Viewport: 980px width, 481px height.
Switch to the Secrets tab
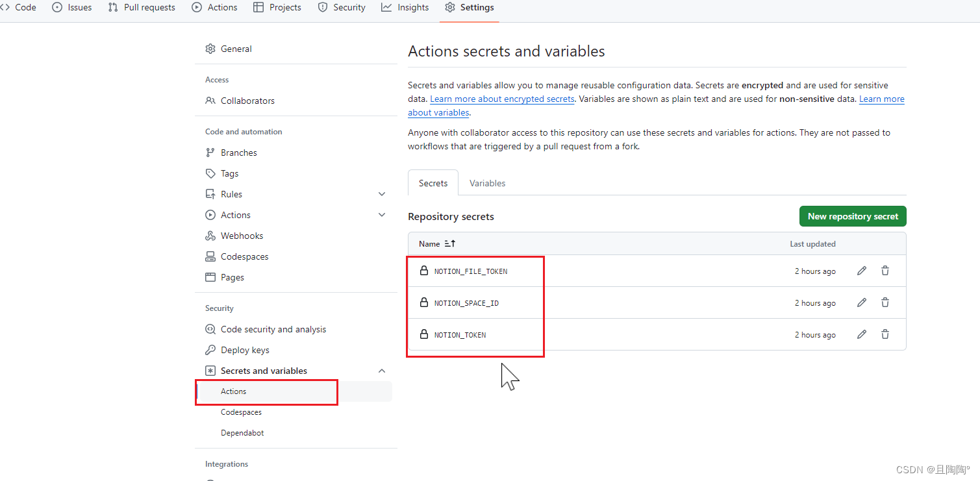tap(433, 183)
